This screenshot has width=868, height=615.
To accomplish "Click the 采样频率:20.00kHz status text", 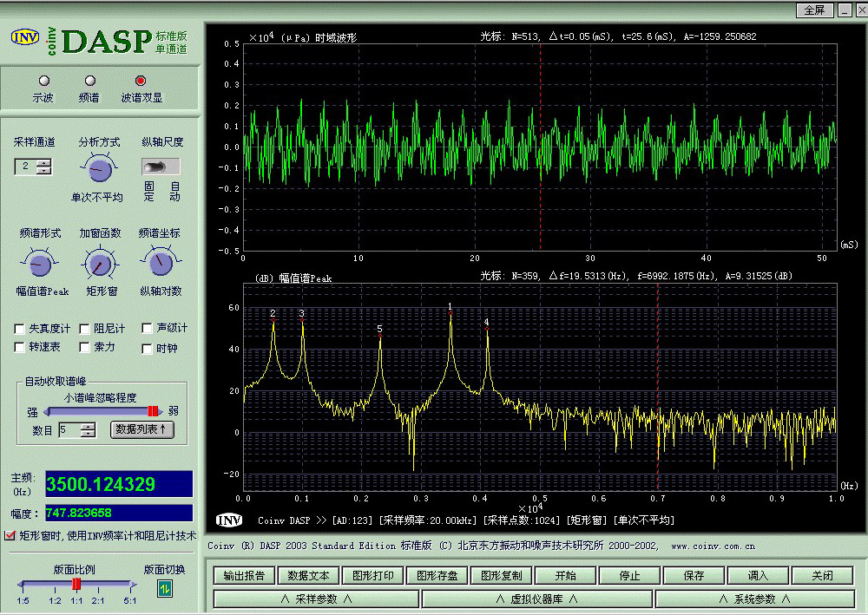I will click(x=428, y=520).
